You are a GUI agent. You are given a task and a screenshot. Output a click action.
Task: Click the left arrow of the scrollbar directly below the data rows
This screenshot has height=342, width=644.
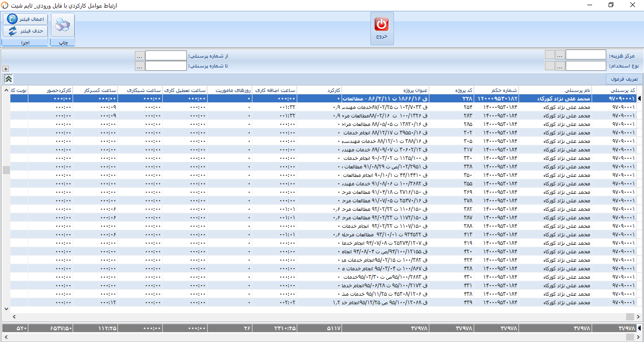[x=13, y=317]
